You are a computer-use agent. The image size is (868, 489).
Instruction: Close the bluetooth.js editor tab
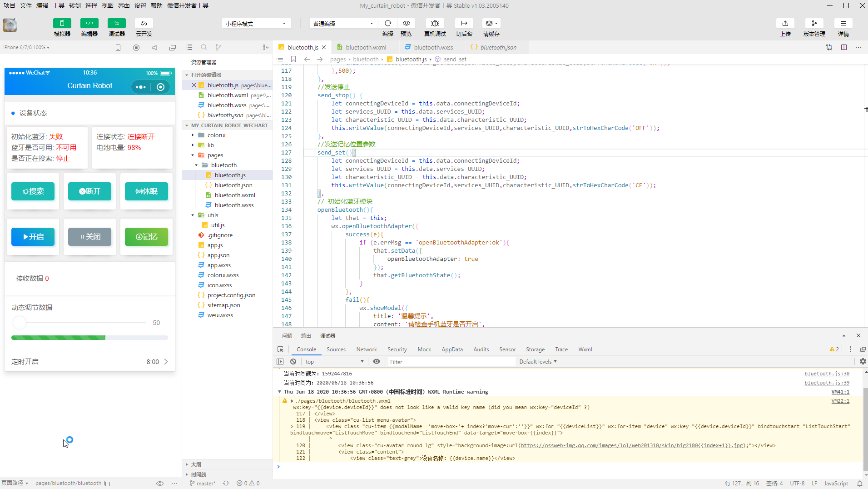pos(324,47)
